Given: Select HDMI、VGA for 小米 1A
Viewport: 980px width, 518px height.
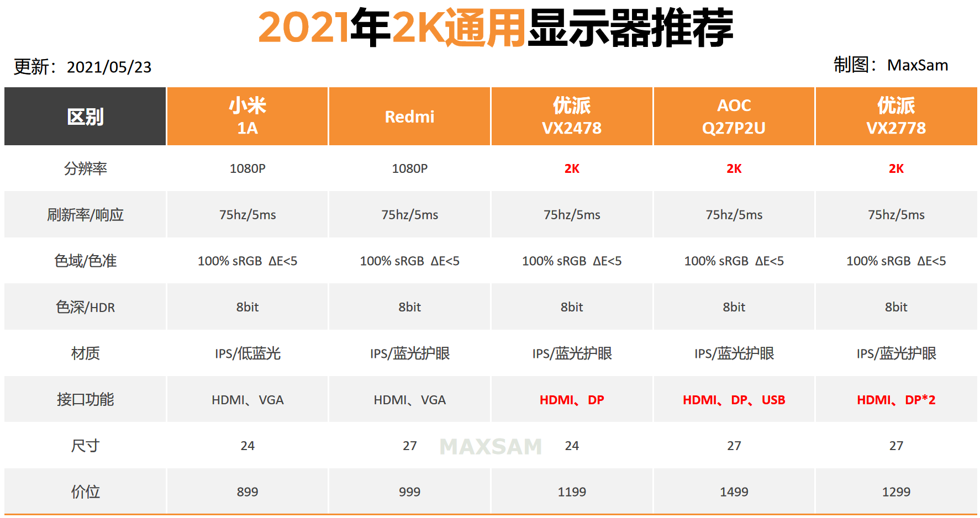Looking at the screenshot, I should tap(247, 400).
